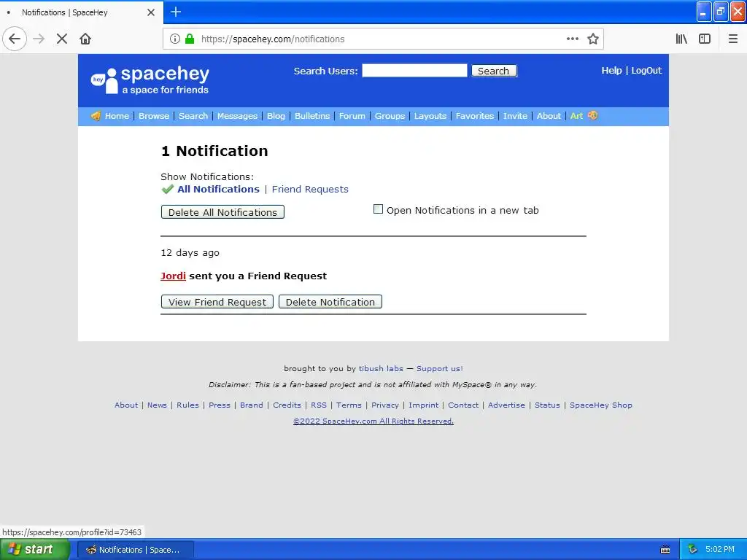Open the Home navigation link
The height and width of the screenshot is (560, 747).
117,116
